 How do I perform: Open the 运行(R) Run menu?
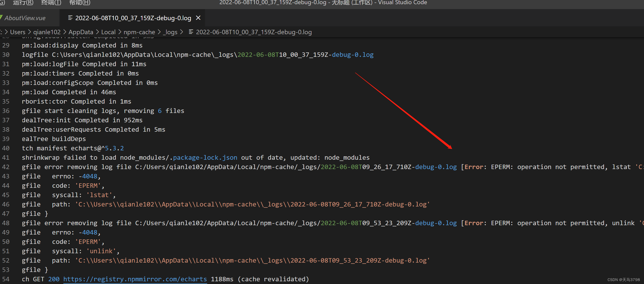pos(23,2)
